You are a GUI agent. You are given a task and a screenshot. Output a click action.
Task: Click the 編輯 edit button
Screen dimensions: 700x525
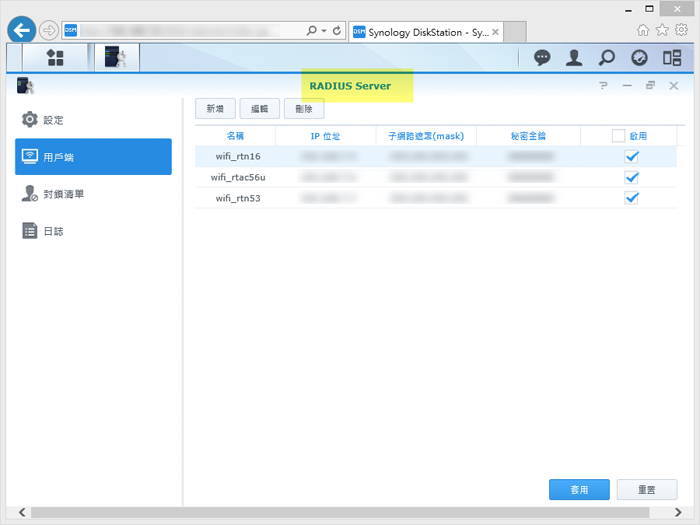click(259, 109)
